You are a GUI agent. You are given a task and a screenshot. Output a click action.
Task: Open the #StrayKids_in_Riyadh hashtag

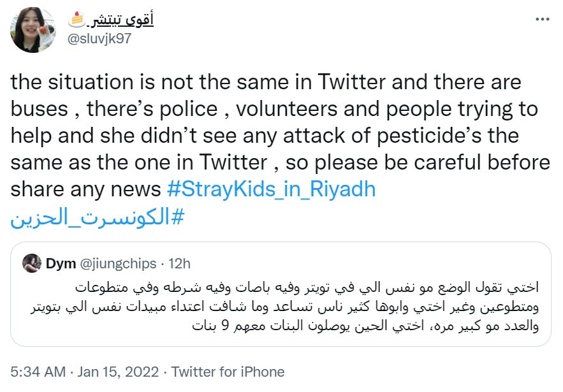(x=271, y=190)
